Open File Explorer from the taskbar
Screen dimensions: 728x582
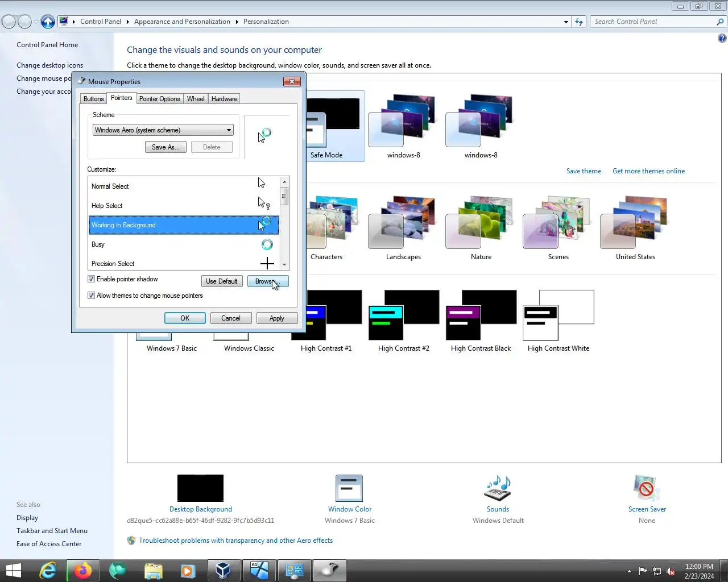[x=153, y=571]
